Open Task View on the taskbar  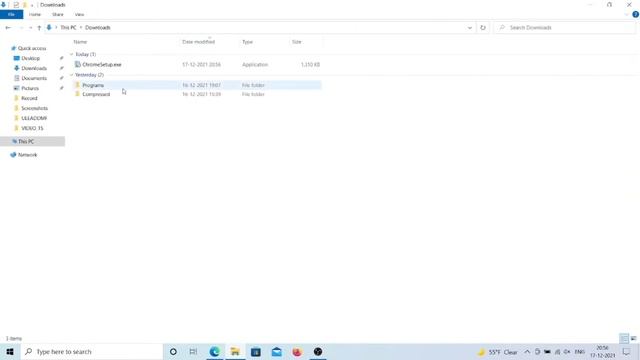coord(193,351)
